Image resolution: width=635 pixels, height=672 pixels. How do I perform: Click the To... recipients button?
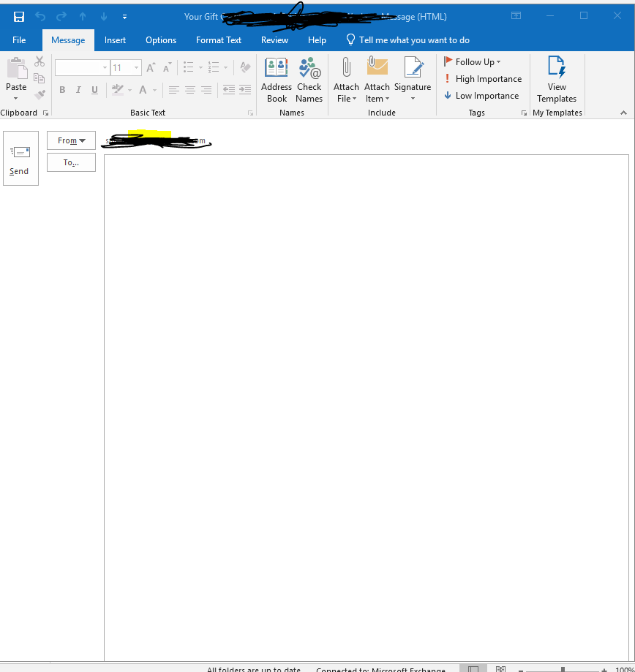click(71, 162)
